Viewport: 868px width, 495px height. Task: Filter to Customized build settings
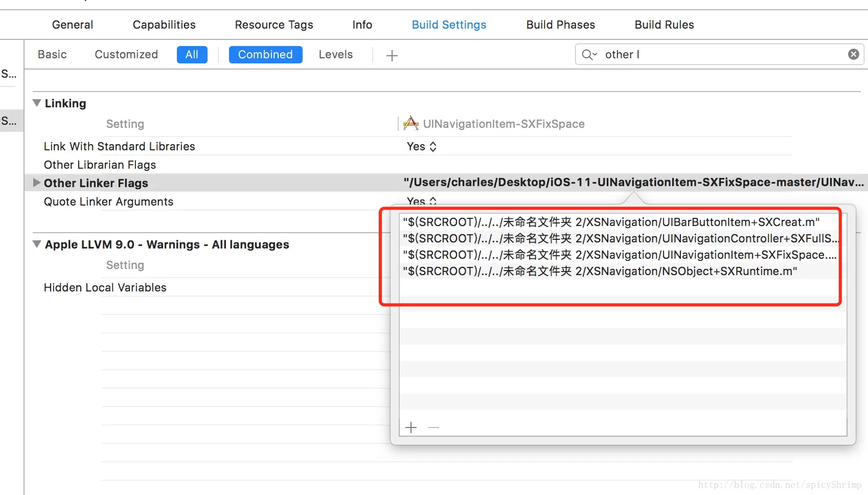[x=126, y=54]
